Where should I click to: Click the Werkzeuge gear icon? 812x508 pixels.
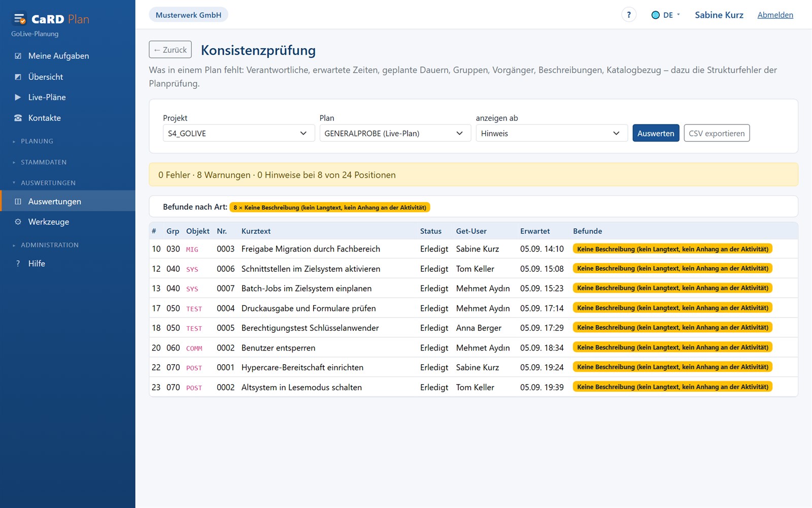tap(18, 222)
